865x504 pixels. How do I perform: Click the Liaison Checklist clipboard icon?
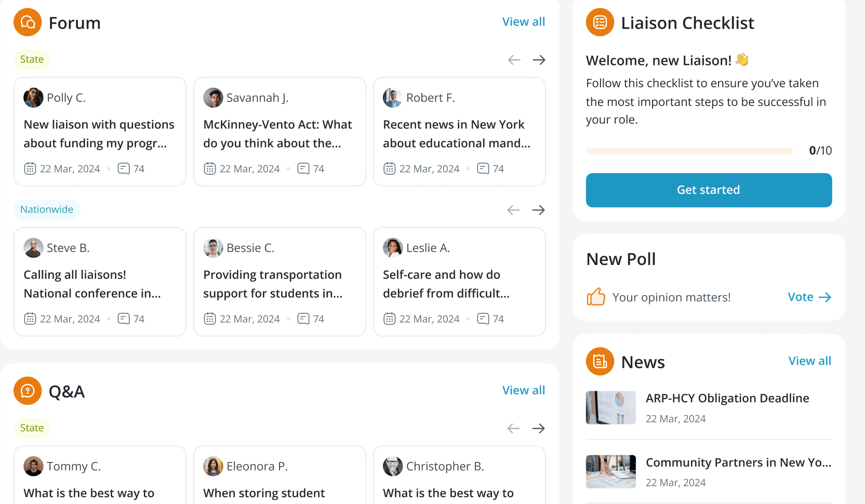600,22
